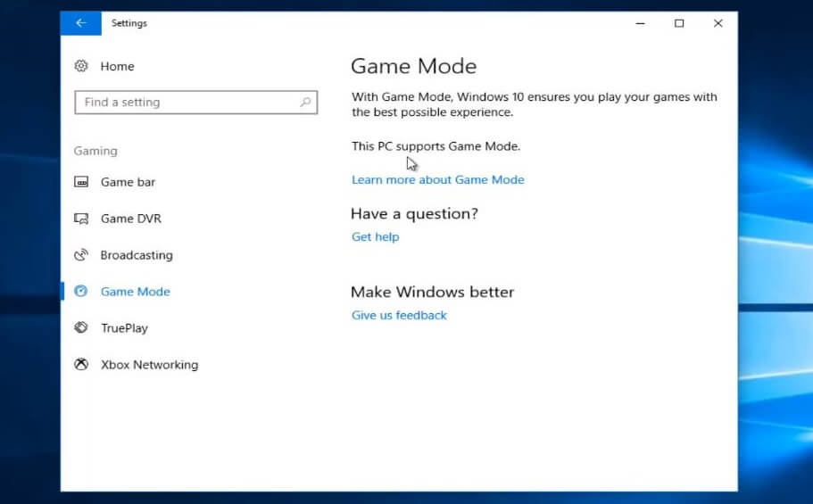813x504 pixels.
Task: Click the Game Mode gauge icon
Action: [x=81, y=292]
